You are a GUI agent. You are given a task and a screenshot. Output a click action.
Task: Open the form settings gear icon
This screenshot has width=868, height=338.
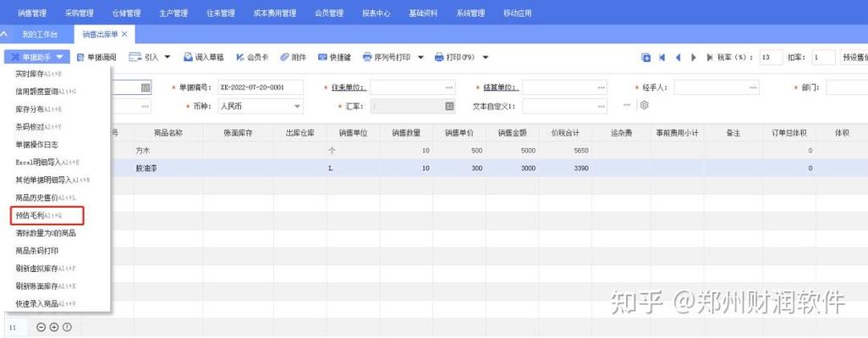(644, 105)
